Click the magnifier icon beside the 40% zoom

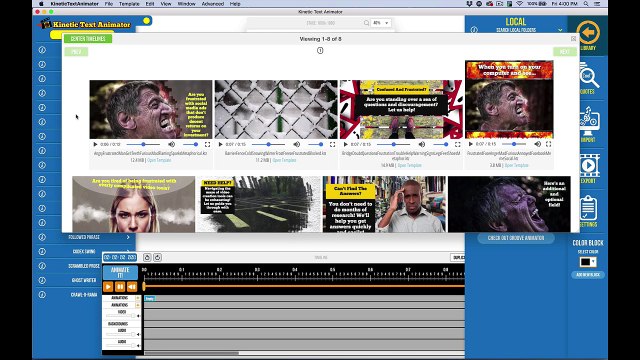[x=366, y=23]
